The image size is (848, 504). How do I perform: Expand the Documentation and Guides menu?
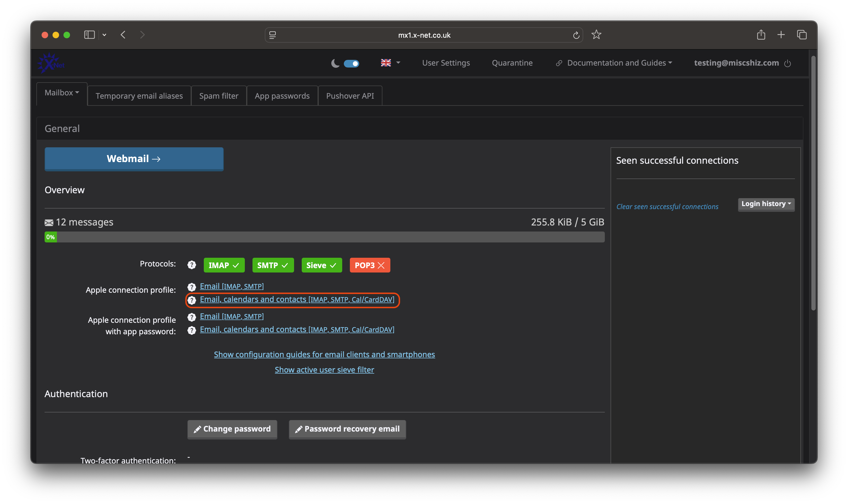[x=615, y=63]
